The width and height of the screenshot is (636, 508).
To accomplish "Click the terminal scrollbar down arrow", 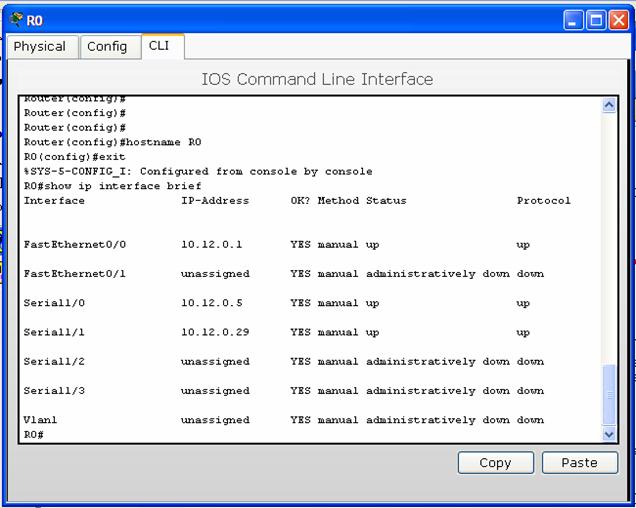I will [610, 434].
